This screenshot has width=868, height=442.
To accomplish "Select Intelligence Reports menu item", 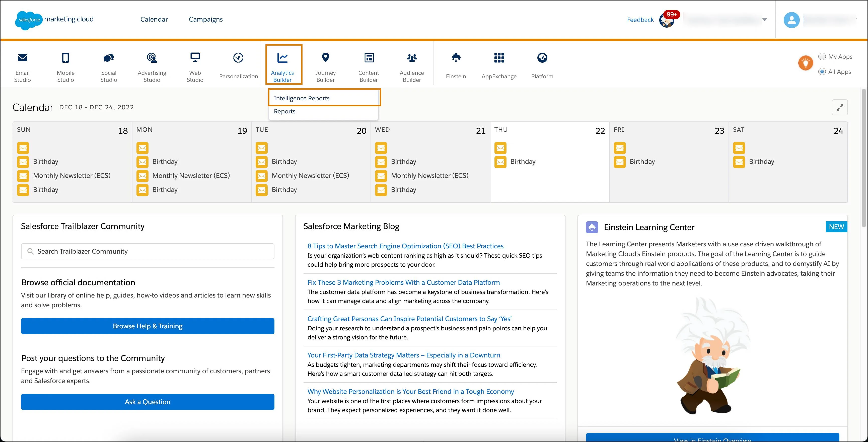I will coord(324,98).
